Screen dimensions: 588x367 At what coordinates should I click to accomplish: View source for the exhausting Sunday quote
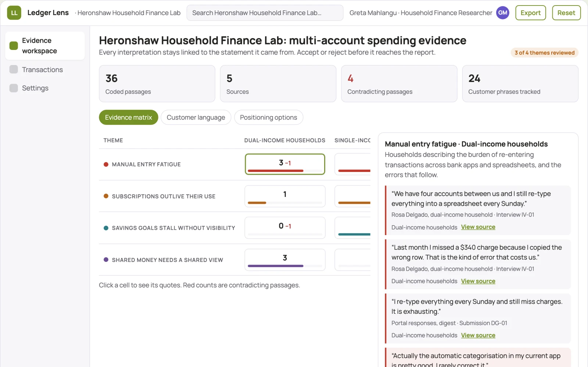click(478, 335)
